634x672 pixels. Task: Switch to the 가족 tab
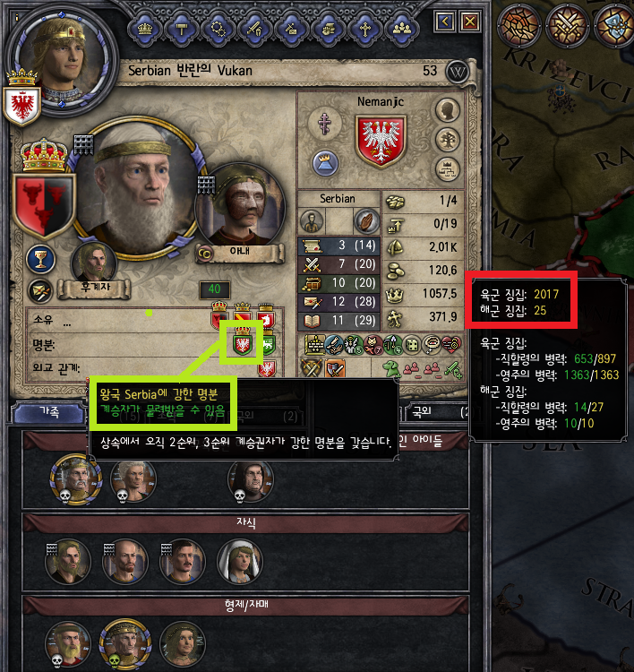tap(49, 412)
